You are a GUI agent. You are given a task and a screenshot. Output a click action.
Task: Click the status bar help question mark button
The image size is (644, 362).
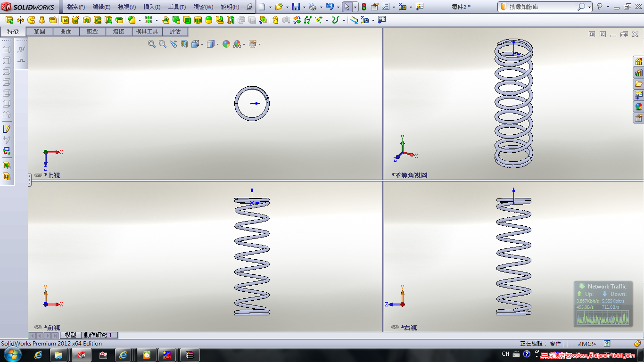[x=607, y=344]
